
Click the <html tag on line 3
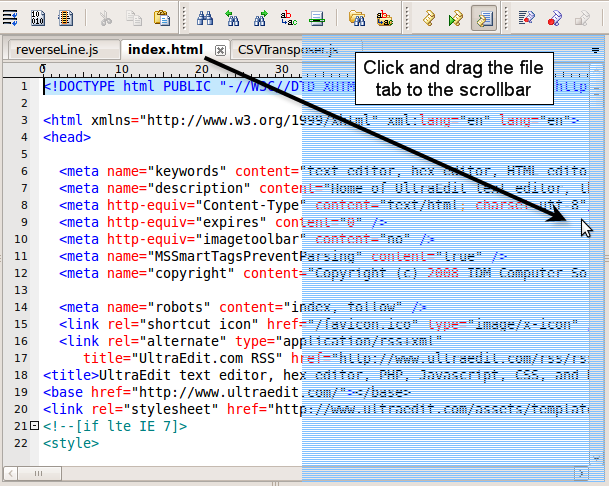pyautogui.click(x=63, y=120)
